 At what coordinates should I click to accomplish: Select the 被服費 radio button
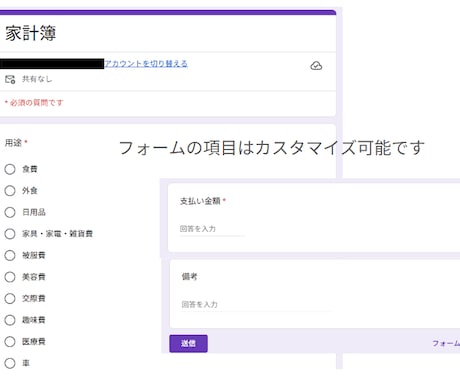(x=10, y=255)
